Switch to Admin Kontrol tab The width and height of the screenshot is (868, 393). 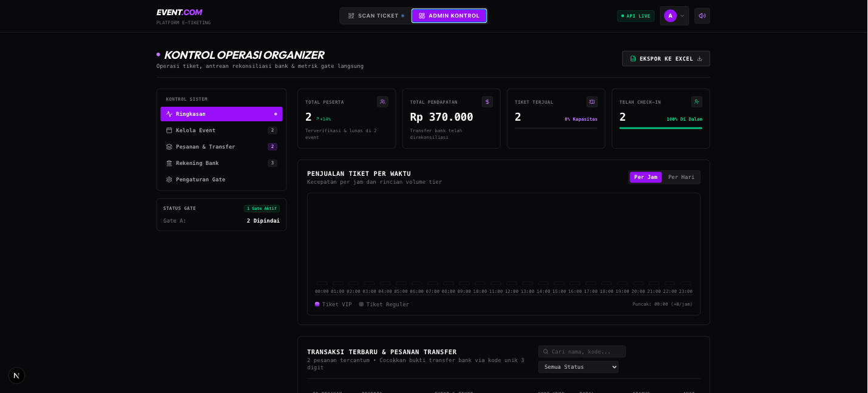point(449,16)
